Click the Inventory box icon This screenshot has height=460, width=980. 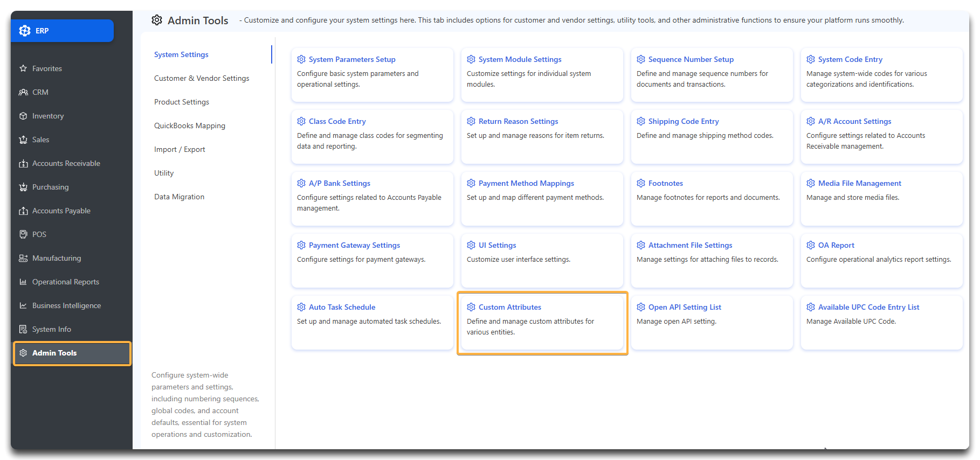pos(23,116)
